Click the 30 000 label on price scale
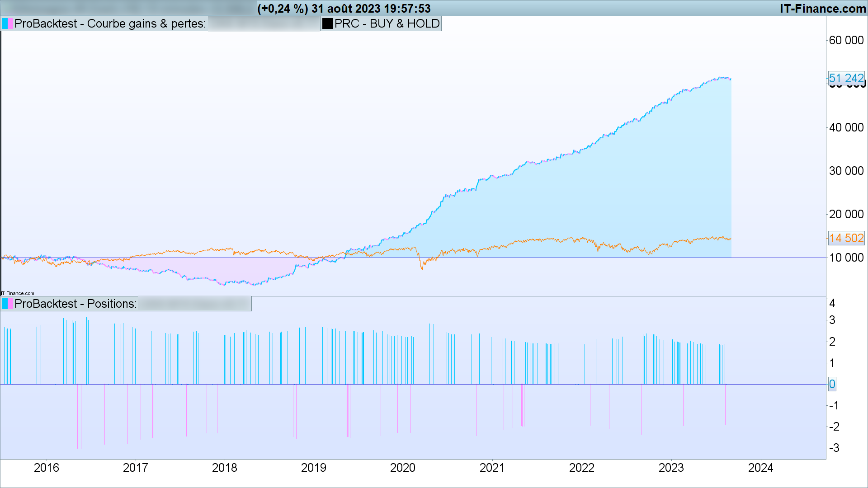 (x=846, y=171)
